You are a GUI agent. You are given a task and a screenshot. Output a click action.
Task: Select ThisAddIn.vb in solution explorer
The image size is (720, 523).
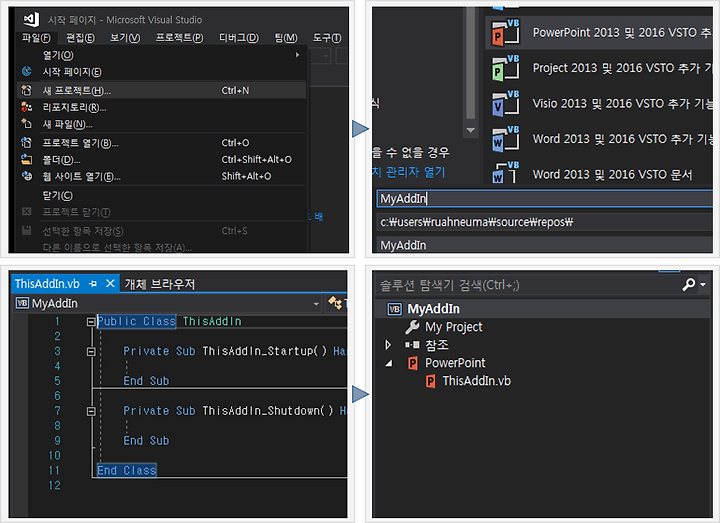point(476,381)
